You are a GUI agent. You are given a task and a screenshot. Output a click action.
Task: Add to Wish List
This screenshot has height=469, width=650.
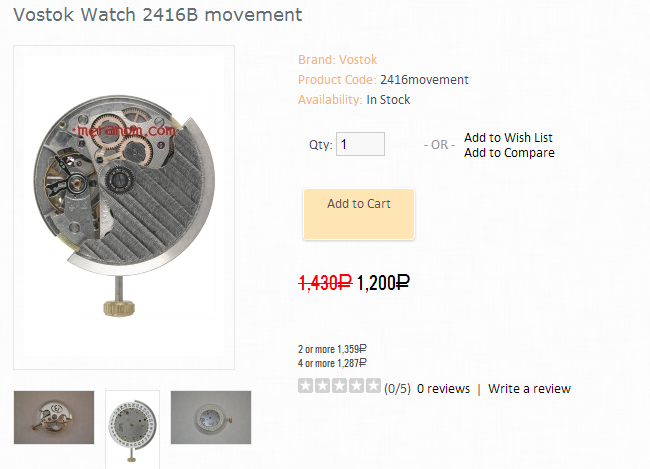click(x=508, y=137)
